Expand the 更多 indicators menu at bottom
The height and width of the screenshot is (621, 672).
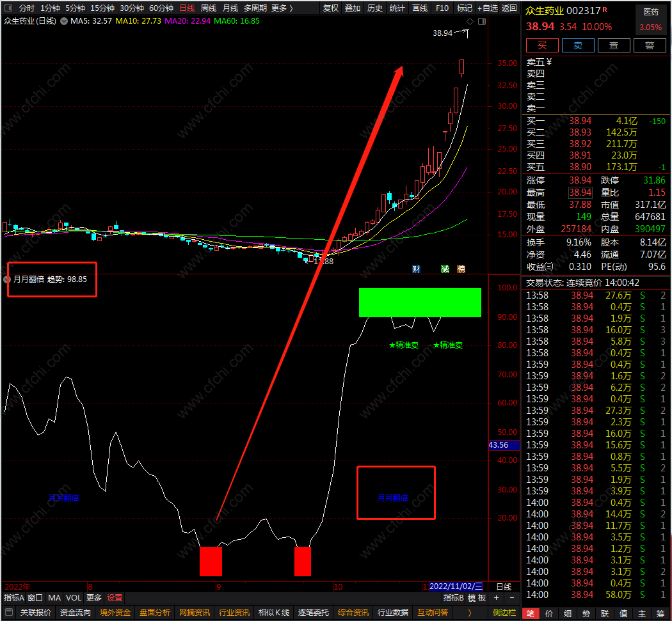click(x=94, y=598)
